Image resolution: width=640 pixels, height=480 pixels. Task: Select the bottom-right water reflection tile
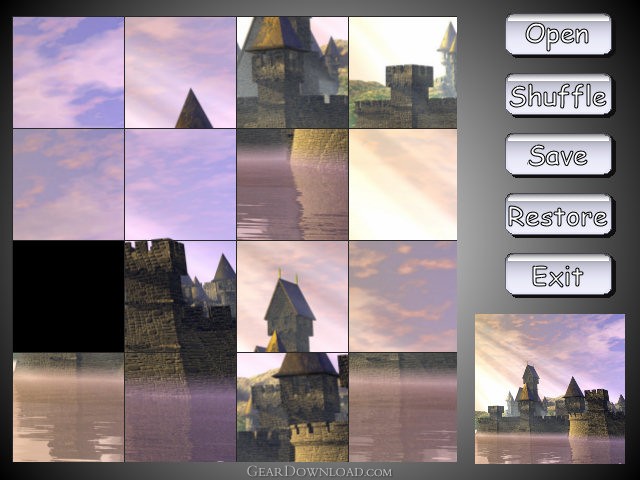(403, 407)
